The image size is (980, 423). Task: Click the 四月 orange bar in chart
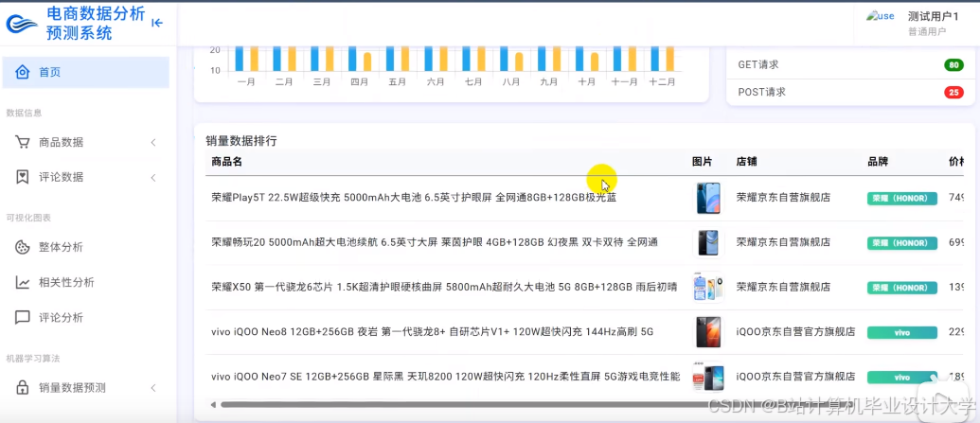click(x=367, y=62)
